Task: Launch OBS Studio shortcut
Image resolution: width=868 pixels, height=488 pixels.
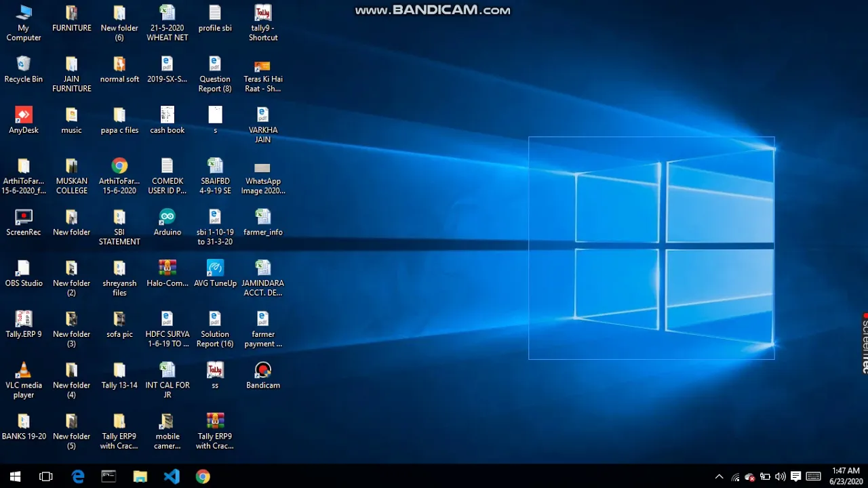Action: point(24,273)
